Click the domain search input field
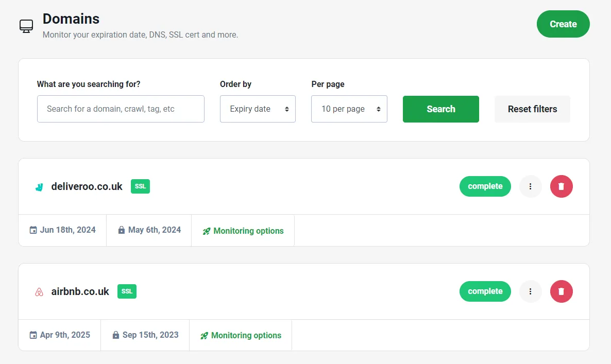The image size is (611, 364). pos(120,109)
